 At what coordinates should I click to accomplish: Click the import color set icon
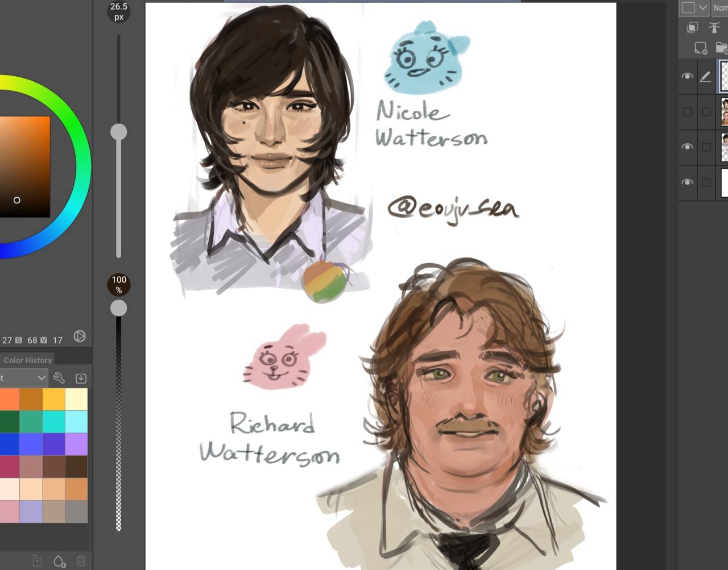tap(81, 377)
